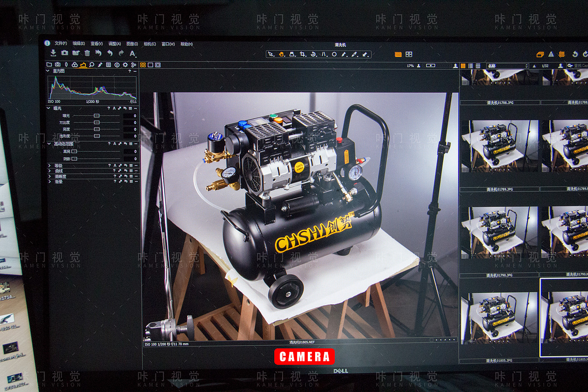Viewport: 588px width, 392px height.
Task: Toggle the exposure warning triangle
Action: [551, 54]
